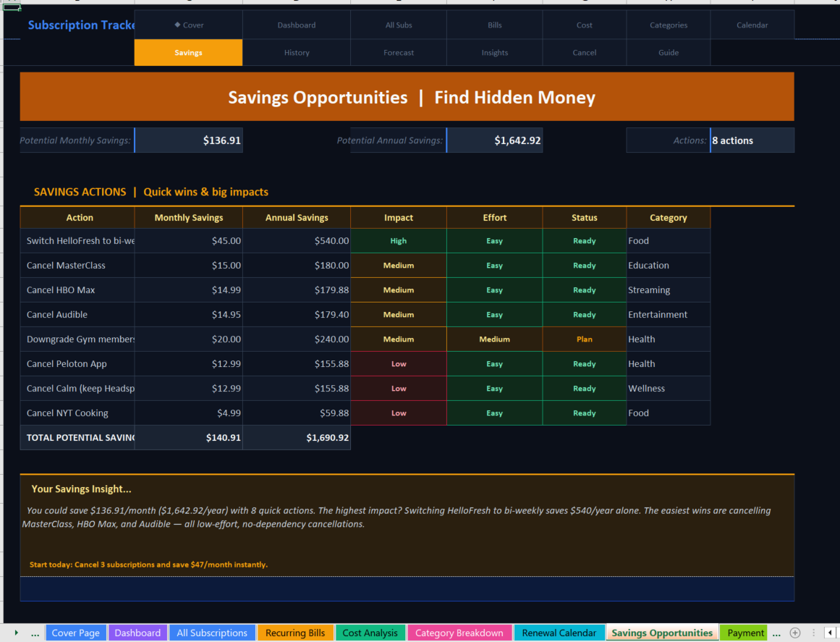
Task: Select the Annual Savings column header
Action: [296, 218]
